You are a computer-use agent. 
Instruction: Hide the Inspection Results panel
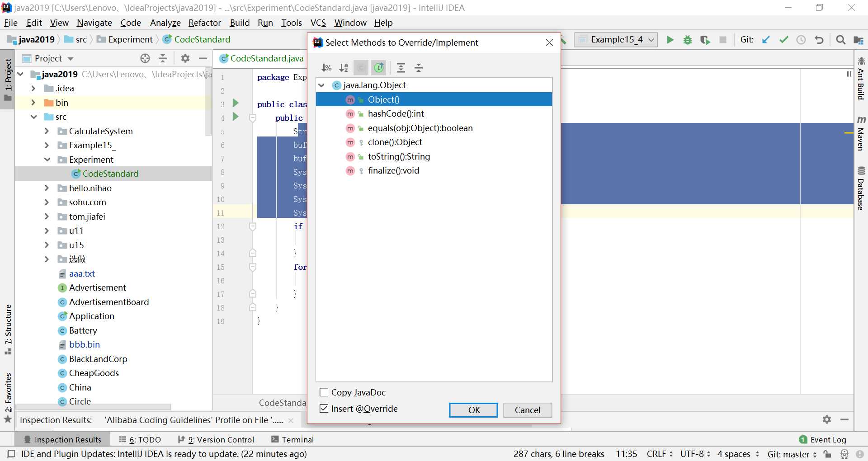[844, 419]
